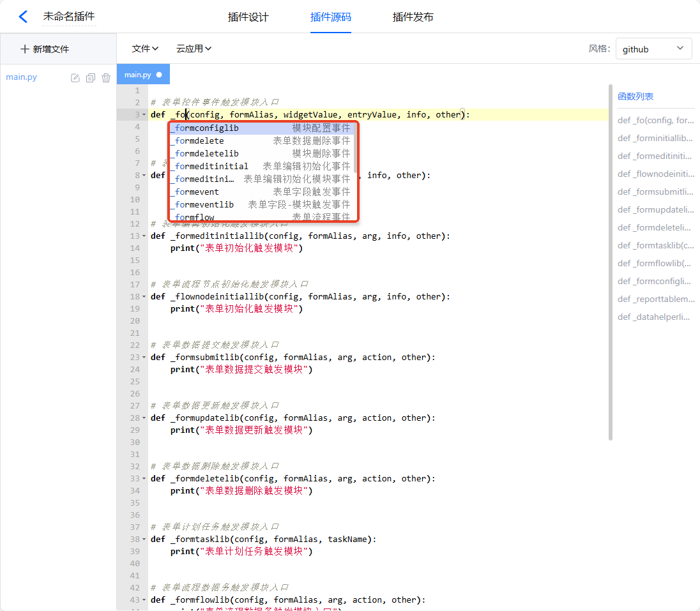Switch to the 插件设计 tab
This screenshot has height=611, width=700.
pos(248,17)
